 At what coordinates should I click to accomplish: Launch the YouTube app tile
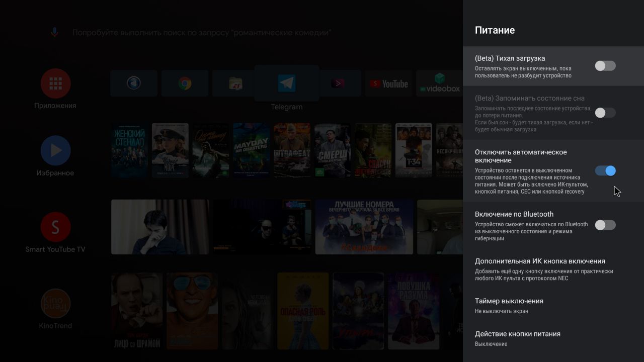pos(389,83)
